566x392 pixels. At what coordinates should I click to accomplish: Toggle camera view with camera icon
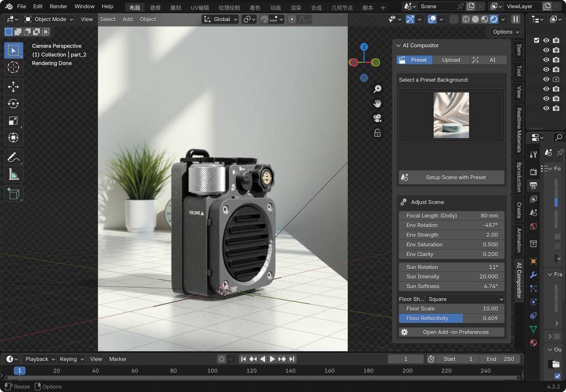pos(378,118)
